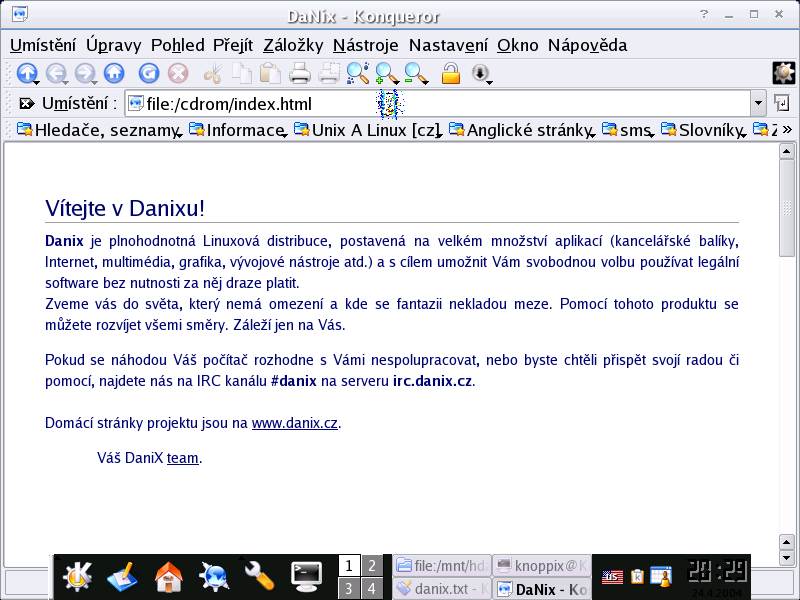
Task: Expand Unix A Linux [cz] bookmark folder
Action: 368,130
